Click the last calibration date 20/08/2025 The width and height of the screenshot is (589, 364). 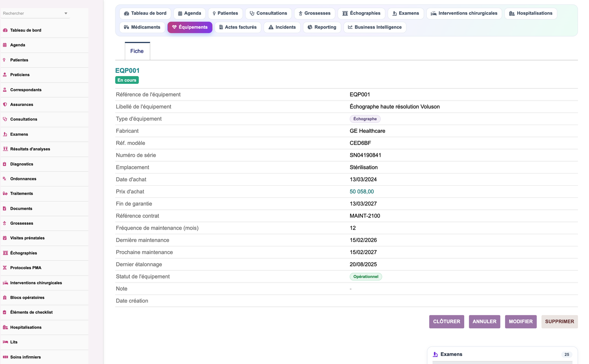point(364,265)
